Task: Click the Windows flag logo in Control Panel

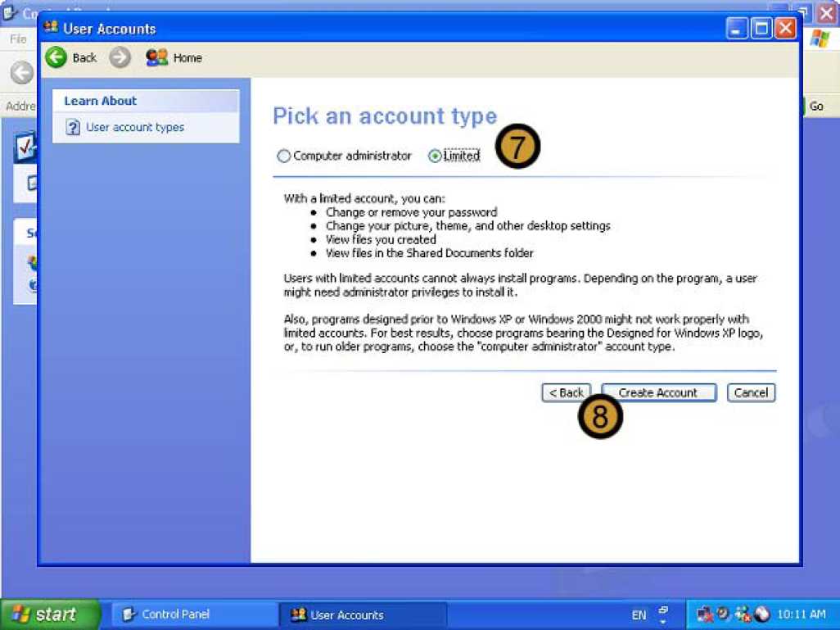Action: (x=820, y=39)
